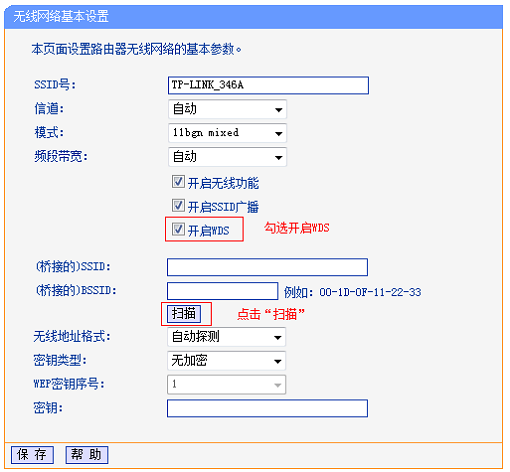Screen dimensions: 510x472
Task: Toggle the 开启无线功能 checkbox
Action: tap(178, 182)
